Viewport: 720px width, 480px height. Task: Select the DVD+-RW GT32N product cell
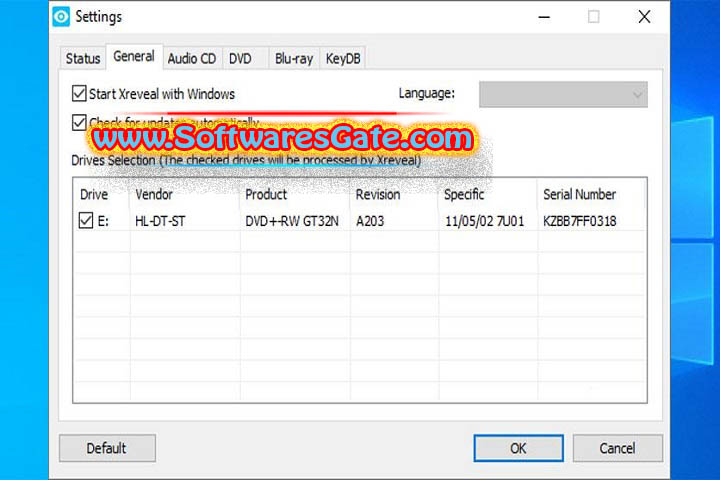[292, 221]
